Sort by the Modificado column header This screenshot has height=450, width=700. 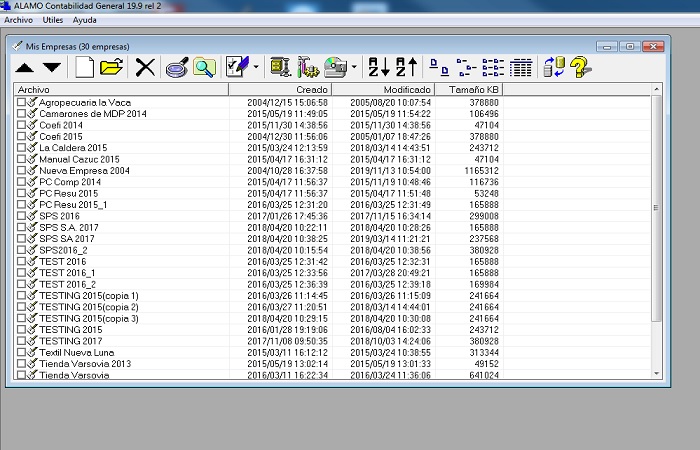pos(383,89)
